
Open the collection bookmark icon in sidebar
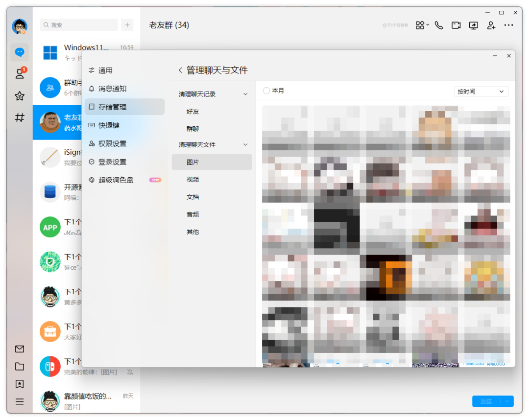click(x=20, y=384)
